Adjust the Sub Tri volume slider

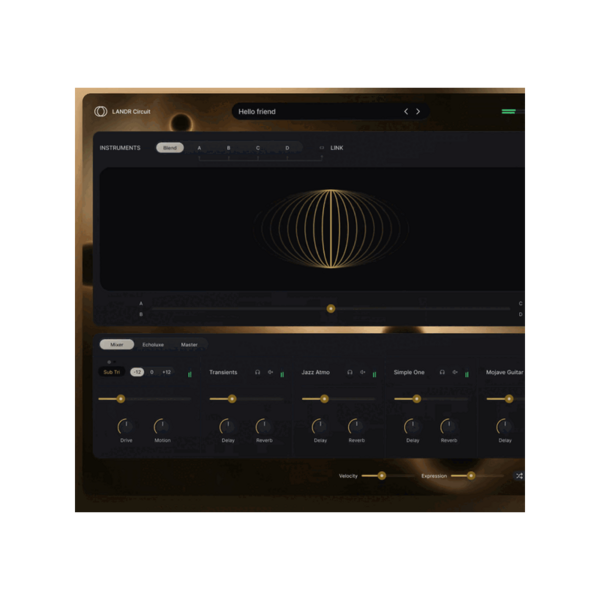[145, 399]
